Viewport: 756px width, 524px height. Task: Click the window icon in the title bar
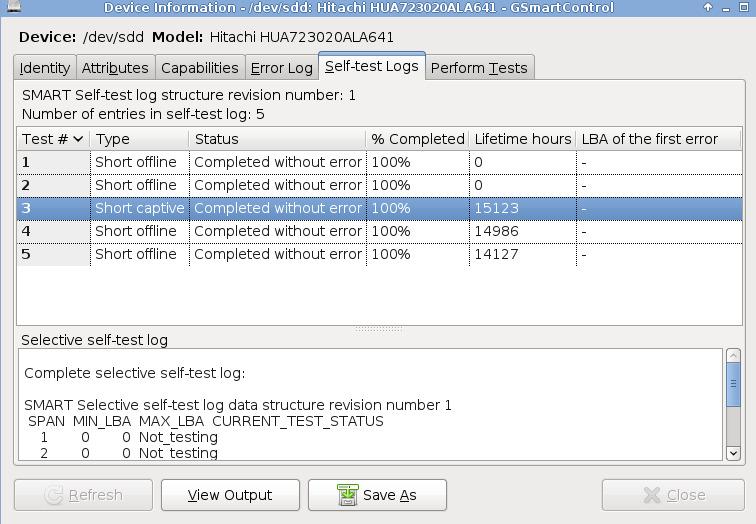pos(14,6)
